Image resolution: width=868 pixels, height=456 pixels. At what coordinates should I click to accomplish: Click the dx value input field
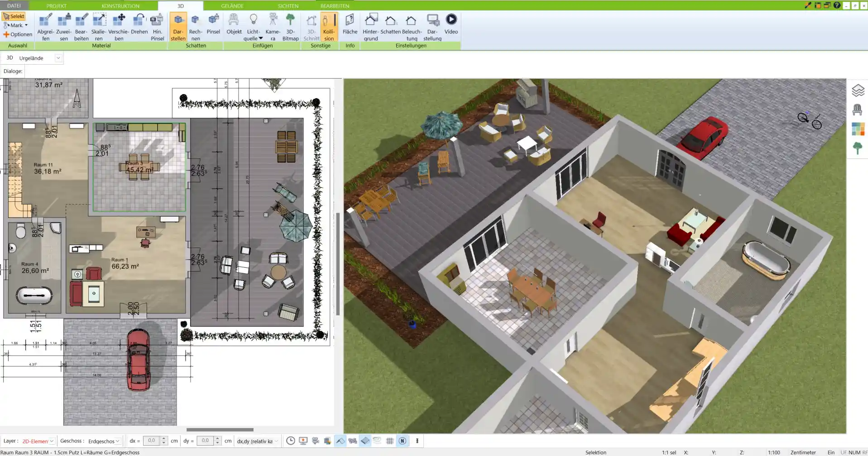pyautogui.click(x=152, y=441)
